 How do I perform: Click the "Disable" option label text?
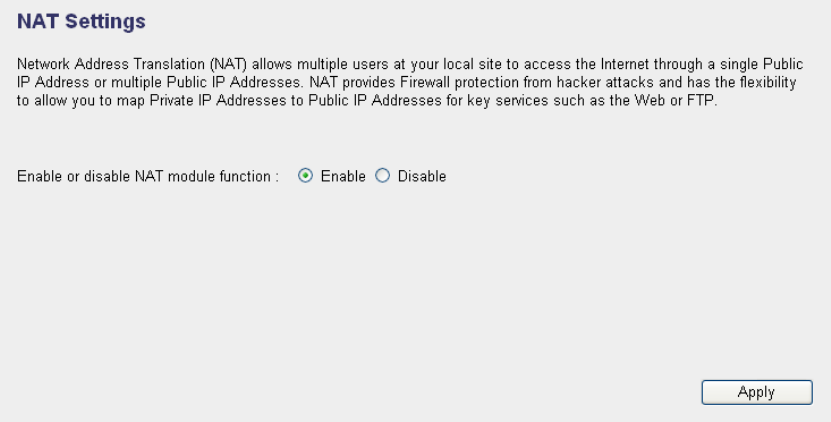coord(421,176)
